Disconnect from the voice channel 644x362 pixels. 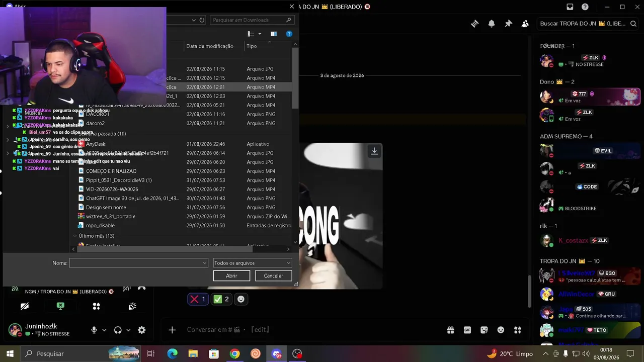coord(142,289)
